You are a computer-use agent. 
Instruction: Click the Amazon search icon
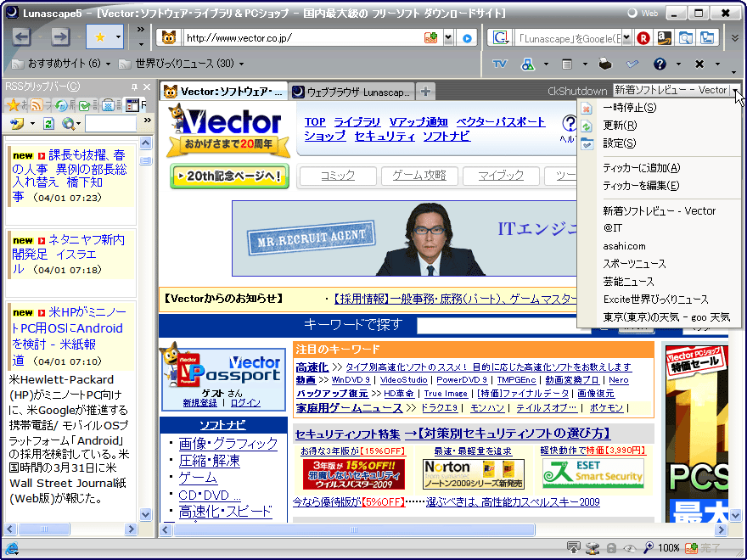[664, 37]
